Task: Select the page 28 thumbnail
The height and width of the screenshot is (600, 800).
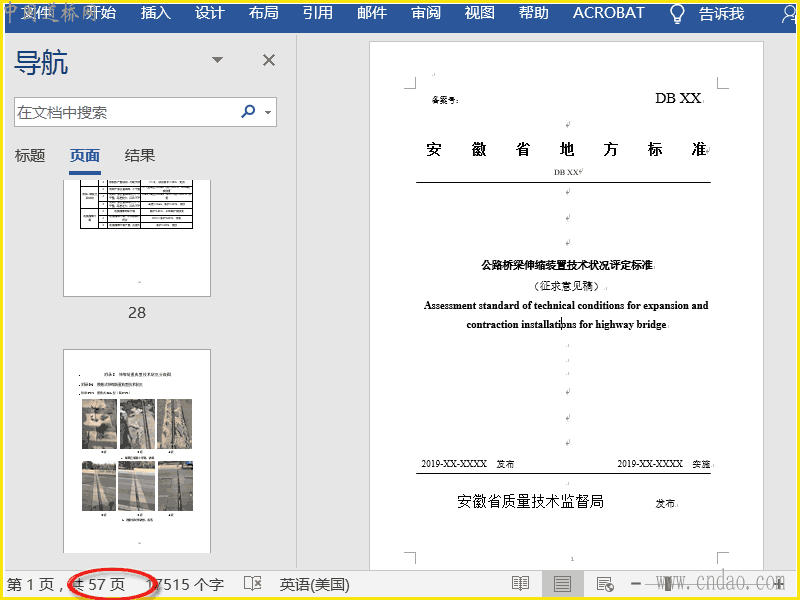Action: point(137,238)
